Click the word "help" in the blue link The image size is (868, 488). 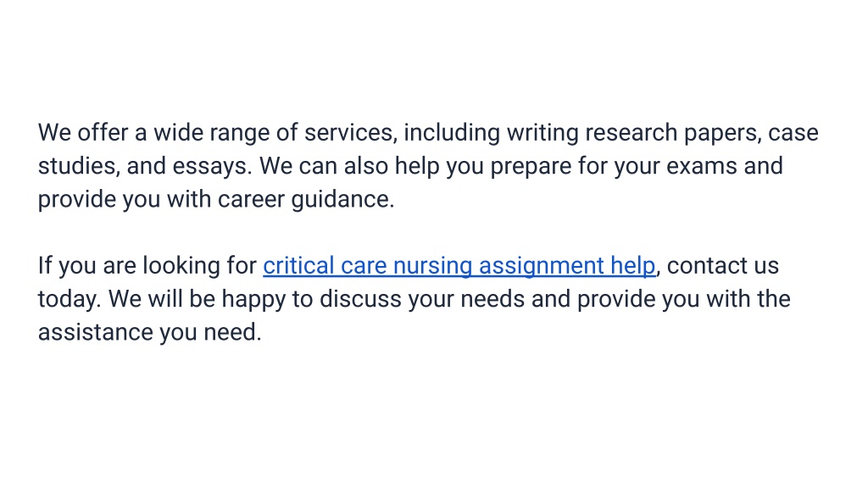[x=632, y=265]
